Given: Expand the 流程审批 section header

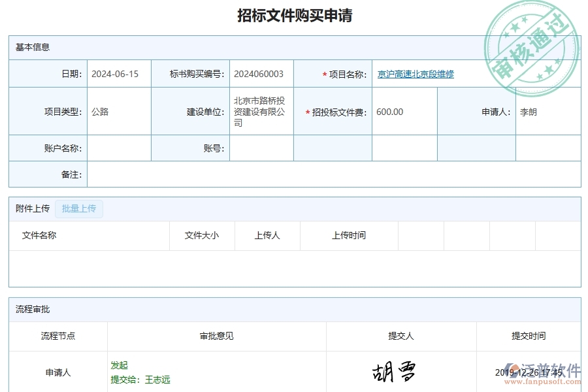Looking at the screenshot, I should pos(26,310).
